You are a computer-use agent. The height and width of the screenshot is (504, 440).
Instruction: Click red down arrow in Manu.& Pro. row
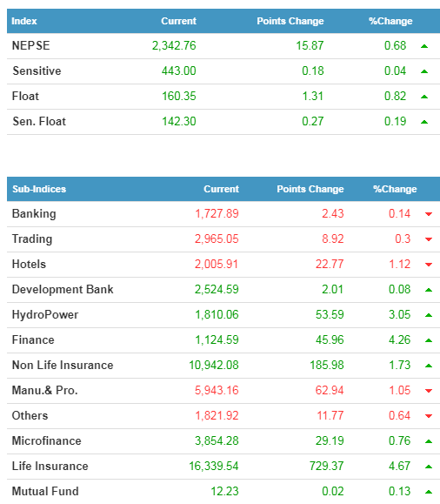click(x=429, y=391)
